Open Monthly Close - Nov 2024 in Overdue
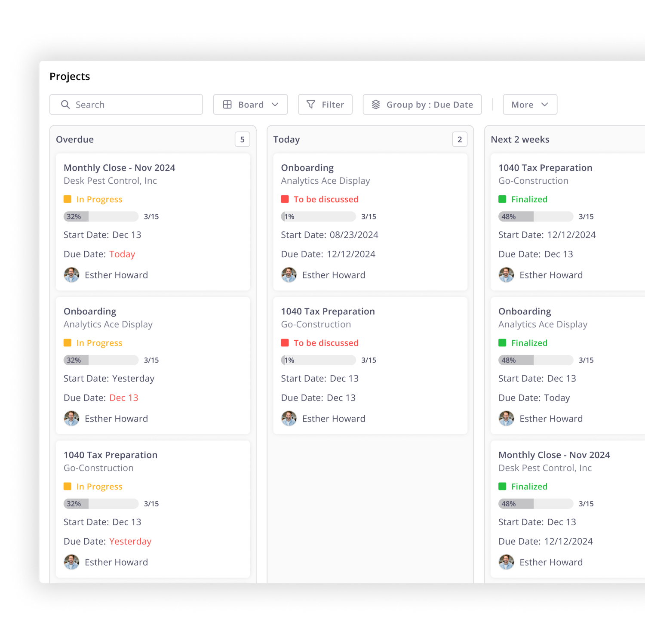The height and width of the screenshot is (644, 645). [120, 168]
